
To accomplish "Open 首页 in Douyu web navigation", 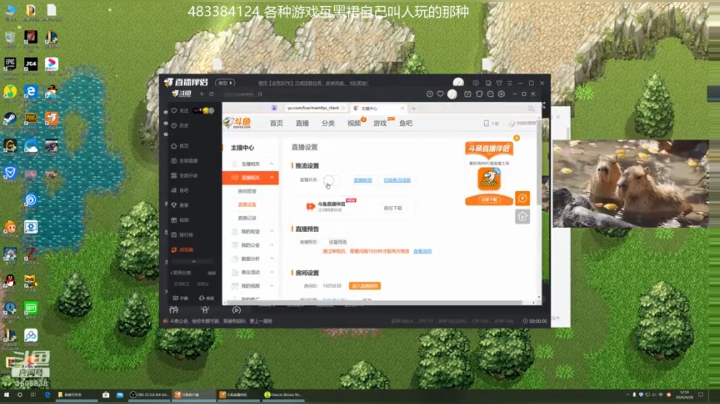I will pyautogui.click(x=276, y=123).
